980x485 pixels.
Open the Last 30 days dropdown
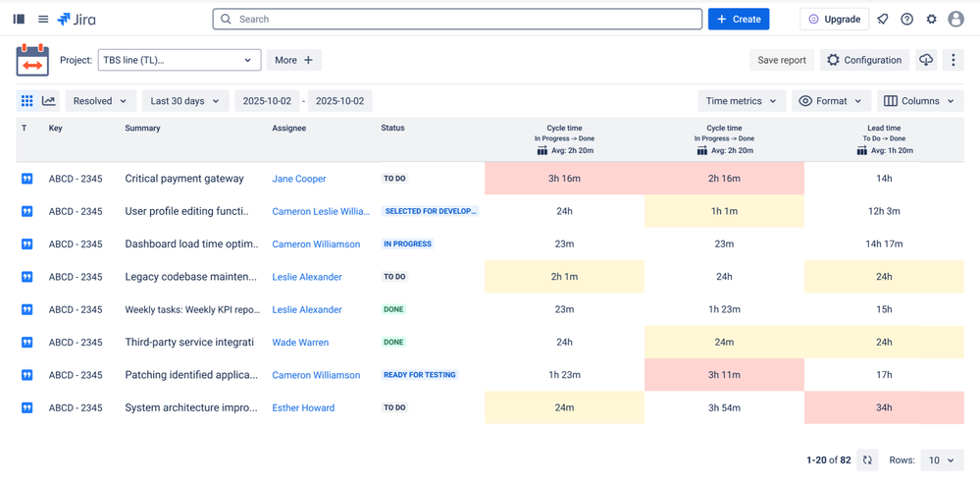184,101
